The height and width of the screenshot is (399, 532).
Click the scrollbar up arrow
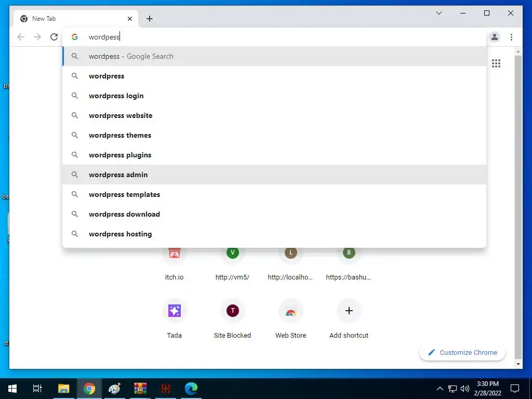pyautogui.click(x=518, y=52)
